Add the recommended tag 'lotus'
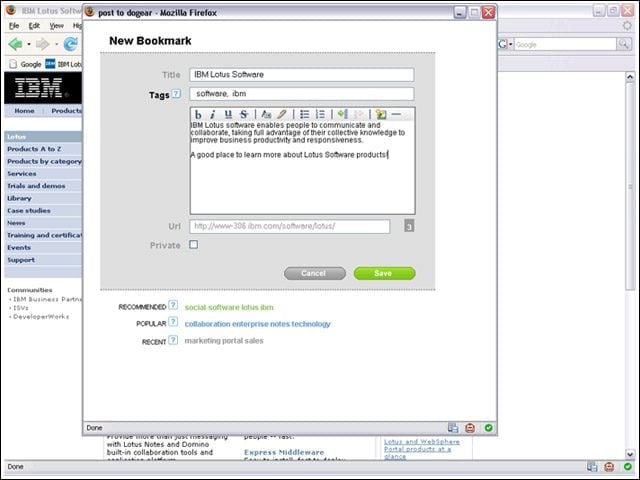The height and width of the screenshot is (480, 640). (249, 307)
